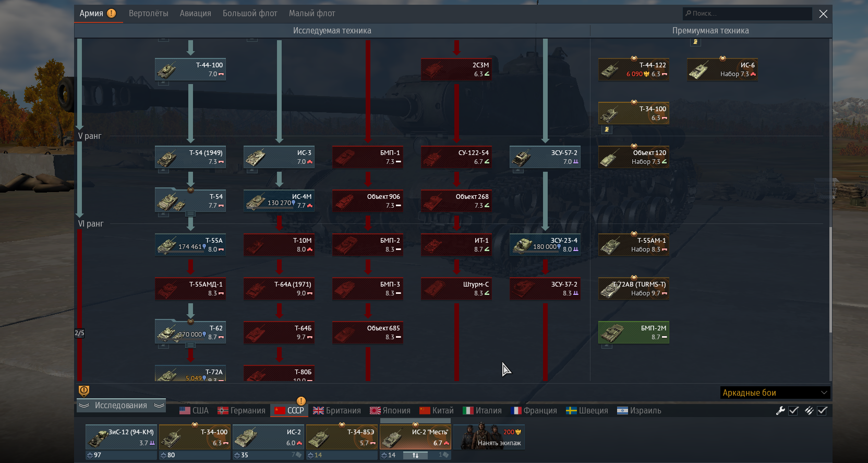
Task: Click the triple-slash ammo icon near checkboxes
Action: coord(809,411)
